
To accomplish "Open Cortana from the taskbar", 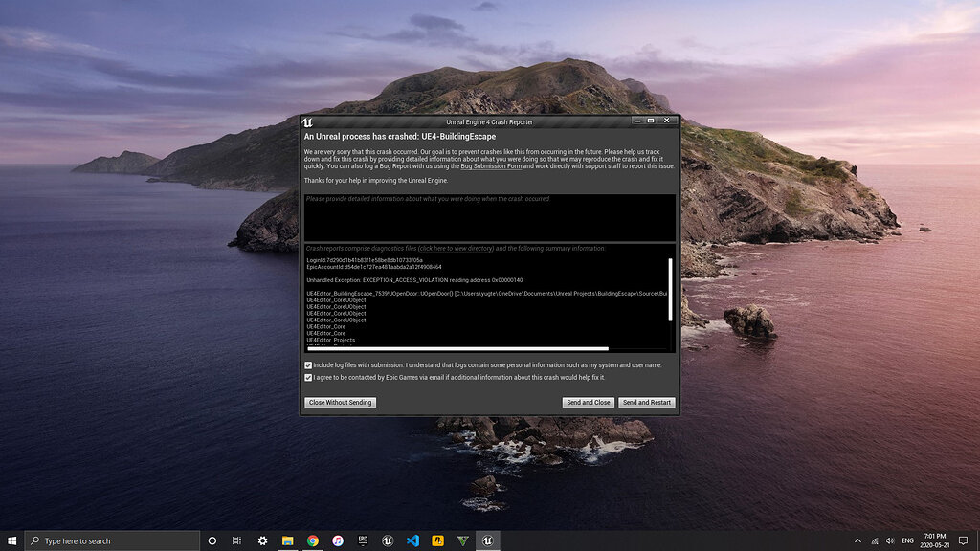I will 212,540.
